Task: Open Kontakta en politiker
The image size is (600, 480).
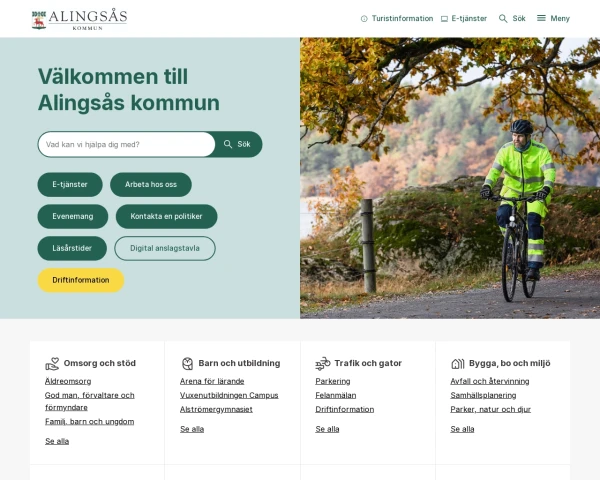Action: (x=166, y=216)
